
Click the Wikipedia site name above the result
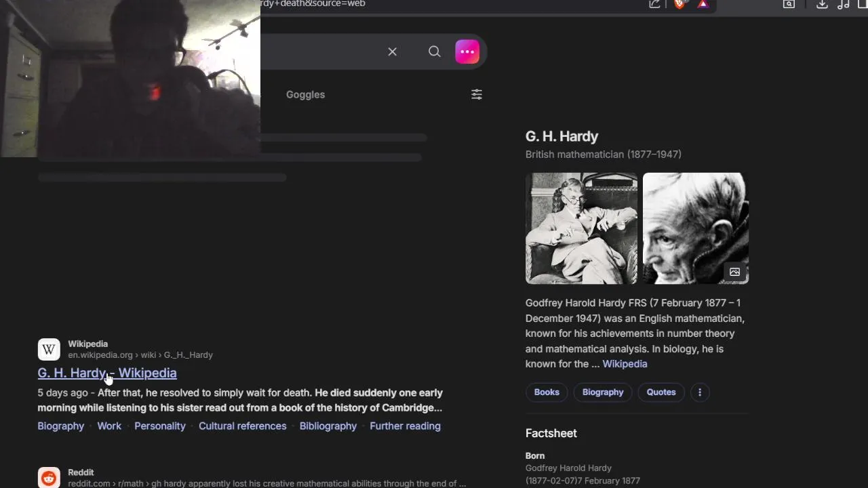(87, 344)
